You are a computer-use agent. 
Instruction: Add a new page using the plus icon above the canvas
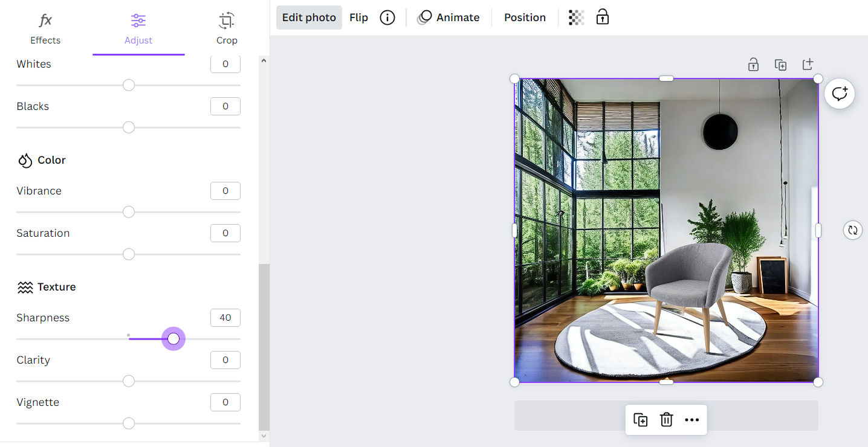coord(808,64)
